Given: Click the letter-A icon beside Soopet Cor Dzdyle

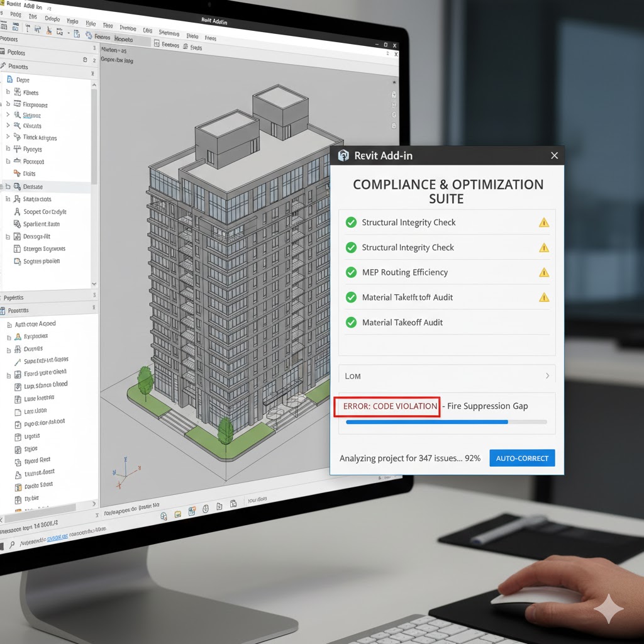Looking at the screenshot, I should [17, 211].
